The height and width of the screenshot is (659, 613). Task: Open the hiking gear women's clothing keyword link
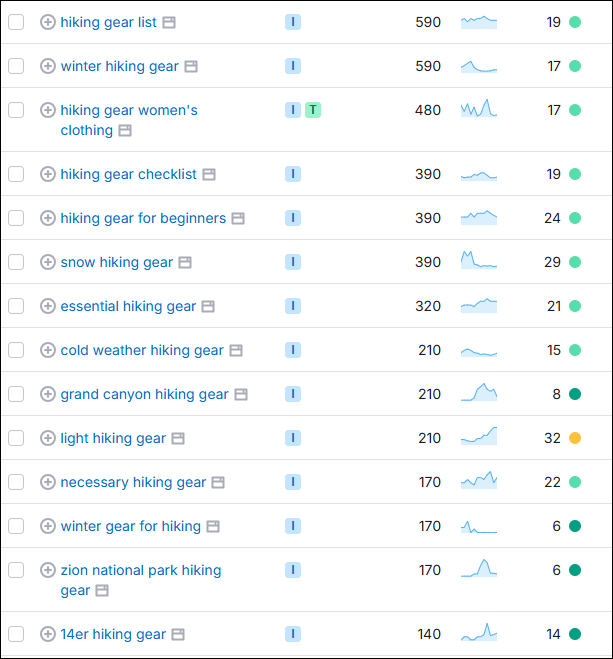click(128, 110)
